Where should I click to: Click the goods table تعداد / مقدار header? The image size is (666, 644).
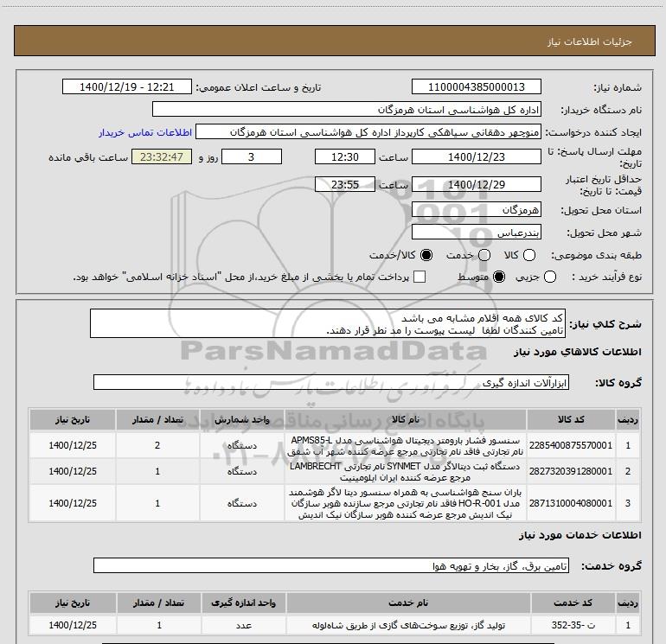(157, 419)
